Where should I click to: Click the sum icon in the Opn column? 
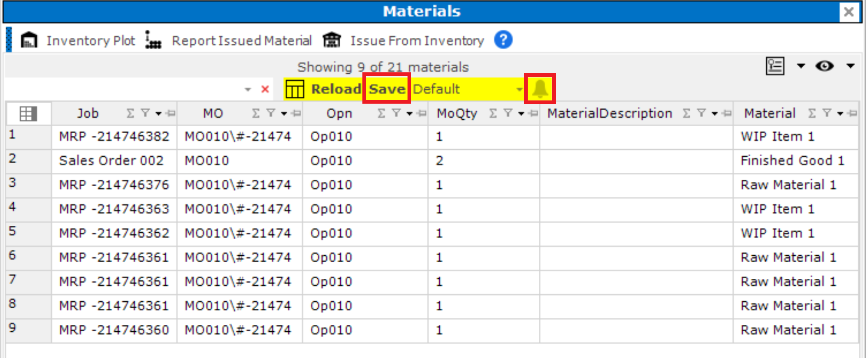tap(381, 113)
